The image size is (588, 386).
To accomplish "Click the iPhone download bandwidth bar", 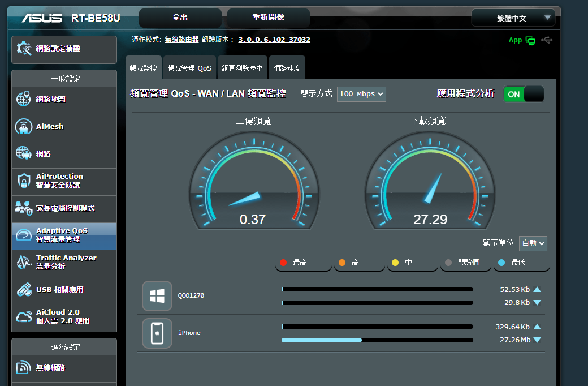I will (x=377, y=340).
